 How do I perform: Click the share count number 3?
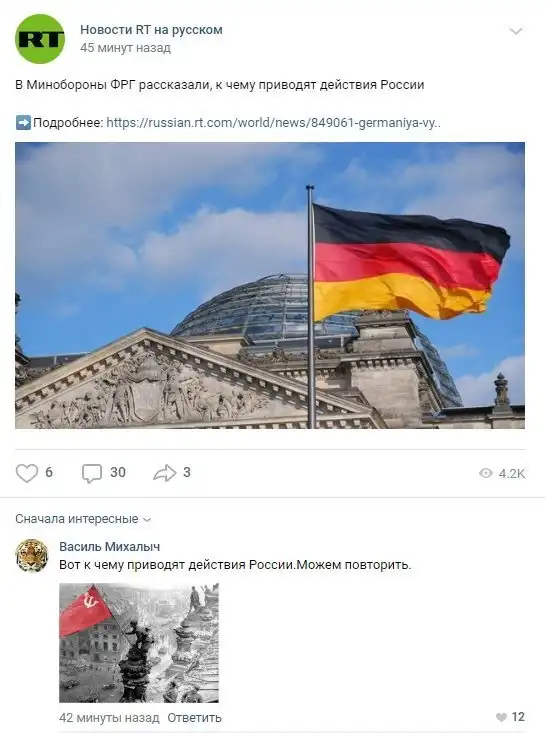(187, 472)
